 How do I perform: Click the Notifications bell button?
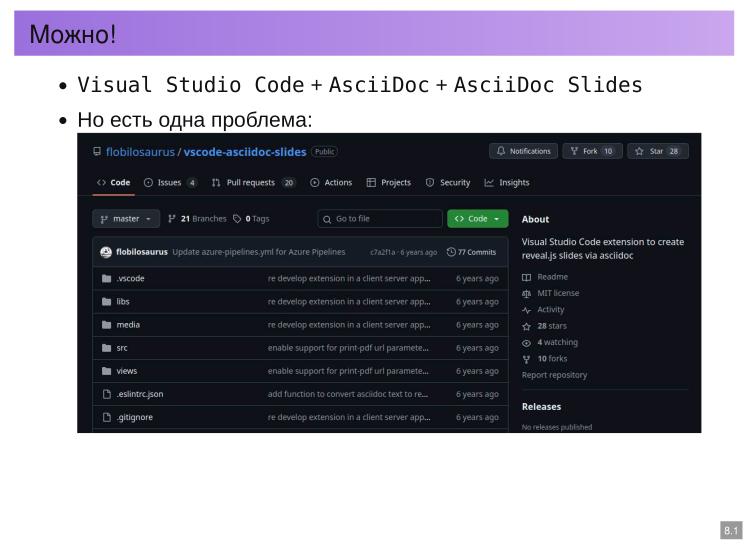point(523,151)
